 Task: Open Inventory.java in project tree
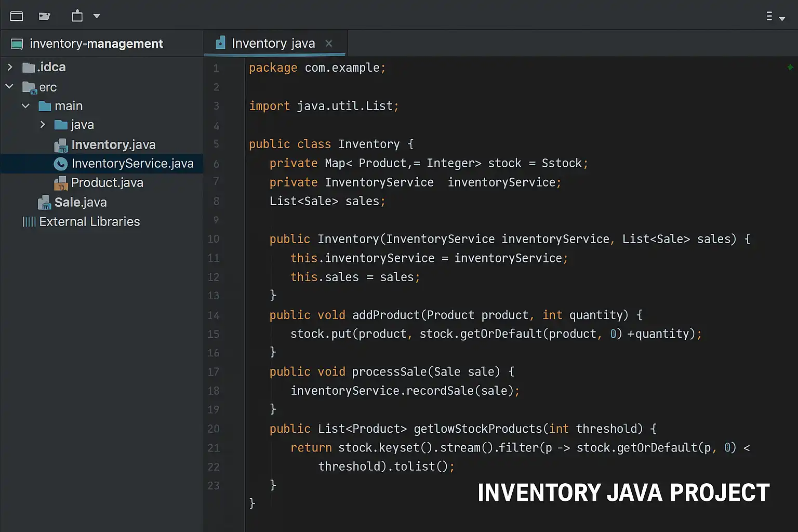113,144
